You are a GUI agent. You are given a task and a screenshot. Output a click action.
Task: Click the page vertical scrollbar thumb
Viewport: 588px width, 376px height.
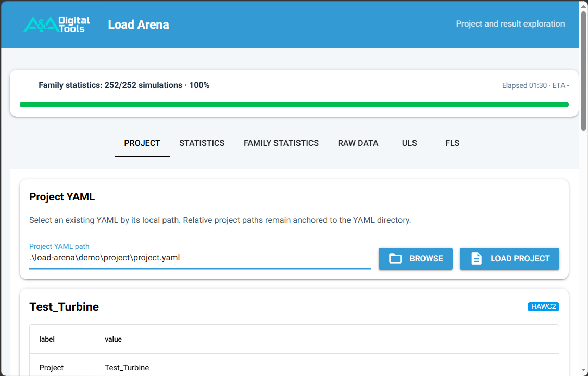[x=583, y=71]
